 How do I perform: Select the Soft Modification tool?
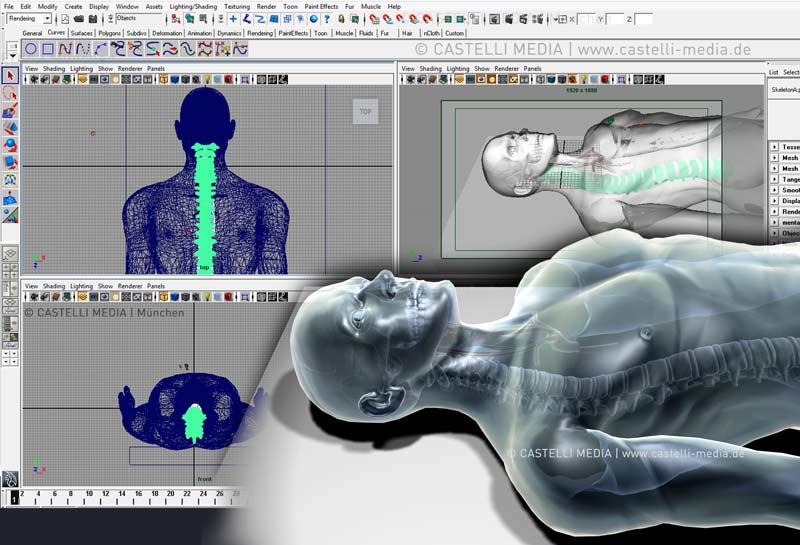[x=10, y=197]
